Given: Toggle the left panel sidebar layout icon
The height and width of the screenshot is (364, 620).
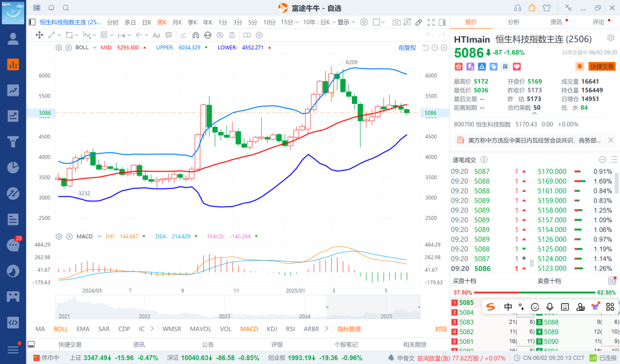Looking at the screenshot, I should pos(32,22).
